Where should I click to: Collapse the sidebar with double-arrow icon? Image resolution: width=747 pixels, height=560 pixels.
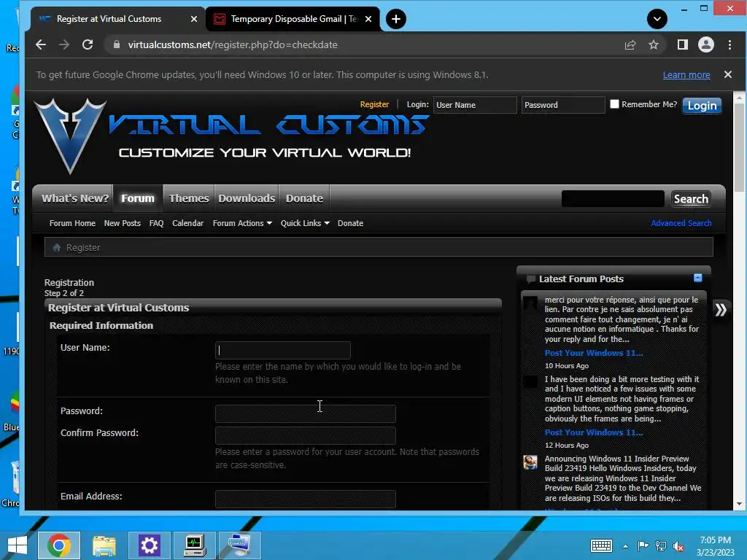click(x=721, y=309)
